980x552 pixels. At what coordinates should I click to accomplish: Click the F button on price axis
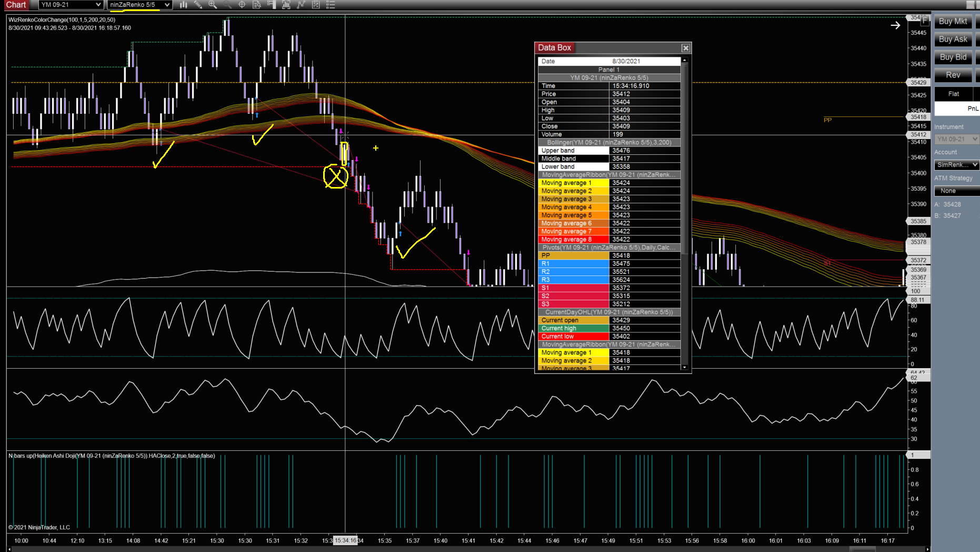point(925,20)
